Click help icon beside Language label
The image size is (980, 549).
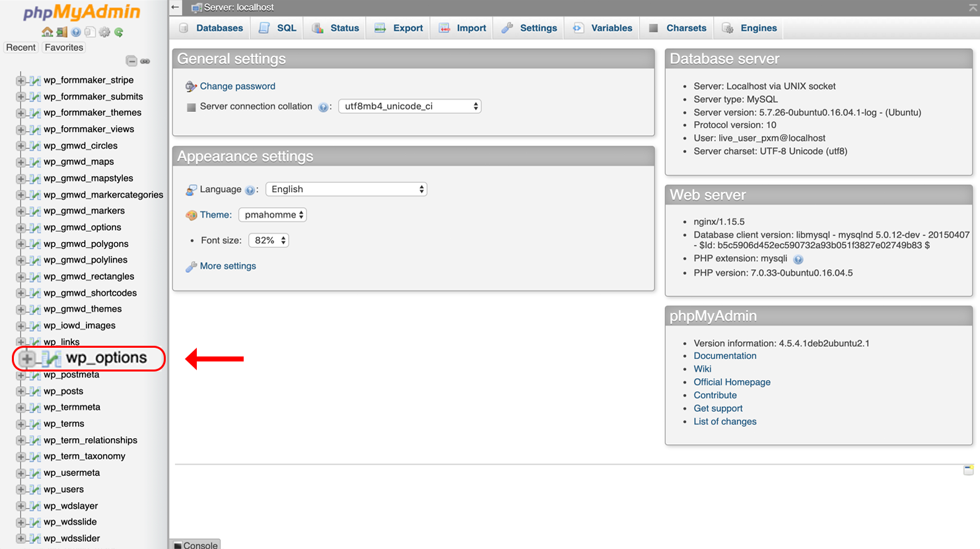250,190
